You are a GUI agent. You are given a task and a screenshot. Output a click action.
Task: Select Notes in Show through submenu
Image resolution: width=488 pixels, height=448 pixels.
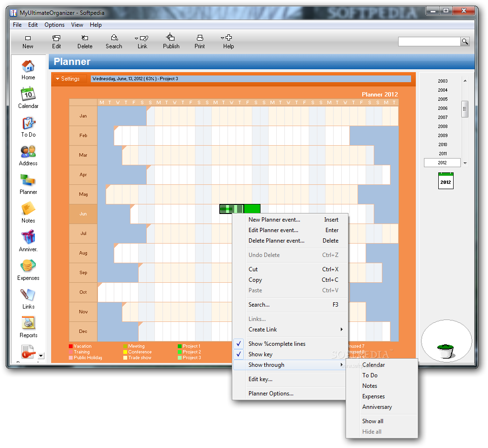382,386
